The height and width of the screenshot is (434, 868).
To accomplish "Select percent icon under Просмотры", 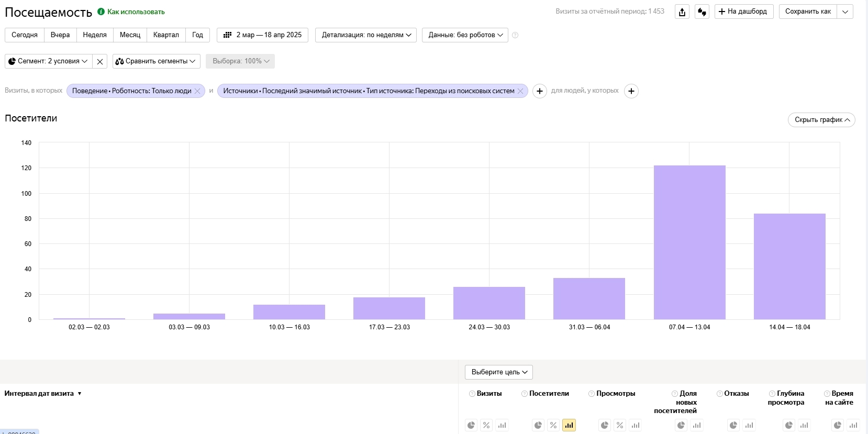I will pyautogui.click(x=620, y=425).
